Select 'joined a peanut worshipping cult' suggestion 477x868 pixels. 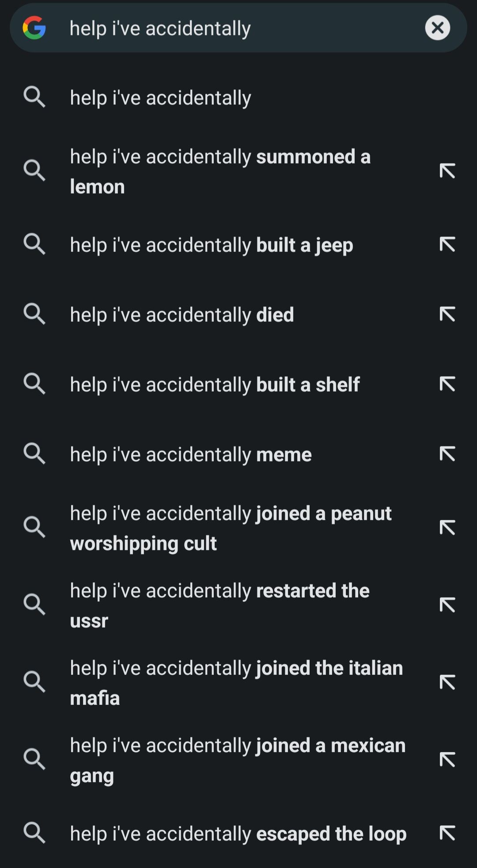231,528
